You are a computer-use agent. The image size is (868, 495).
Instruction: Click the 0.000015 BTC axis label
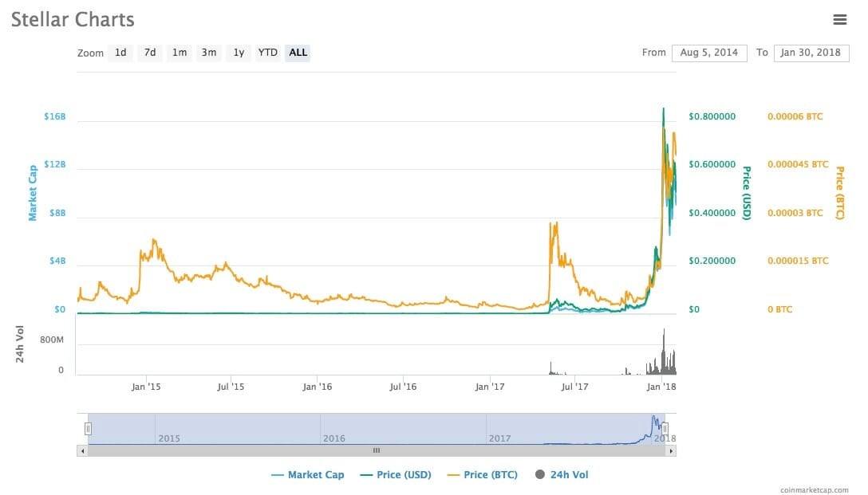tap(798, 261)
